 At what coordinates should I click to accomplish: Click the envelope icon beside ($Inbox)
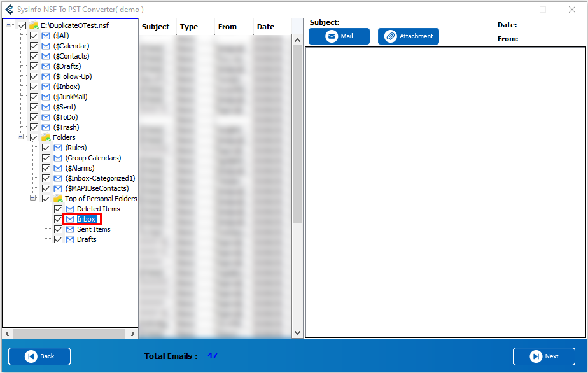[46, 87]
